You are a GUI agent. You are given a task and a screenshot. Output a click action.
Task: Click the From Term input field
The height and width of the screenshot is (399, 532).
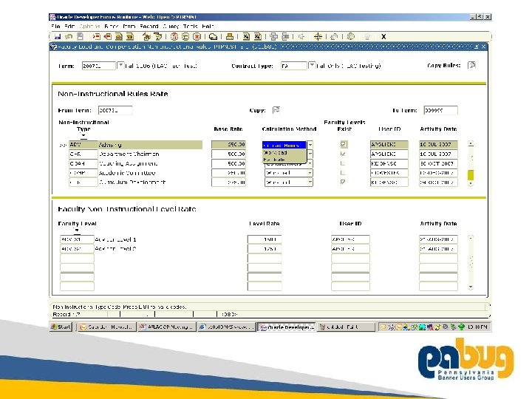pyautogui.click(x=115, y=110)
